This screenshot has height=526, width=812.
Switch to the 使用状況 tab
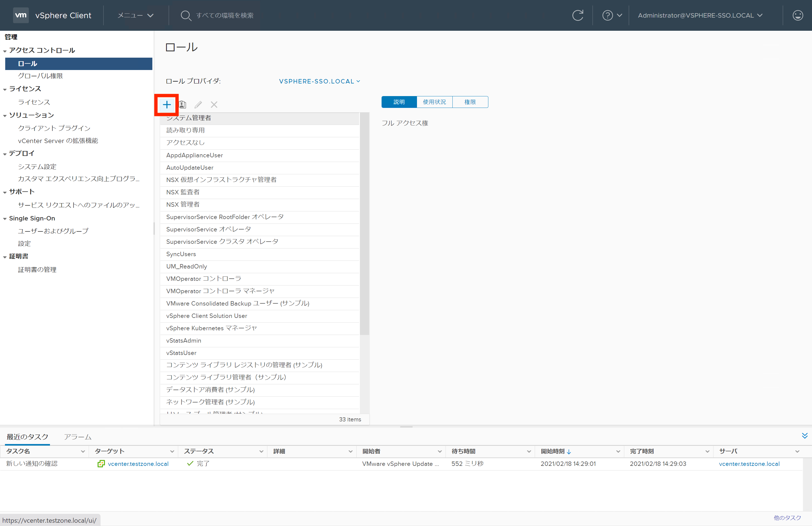coord(434,102)
